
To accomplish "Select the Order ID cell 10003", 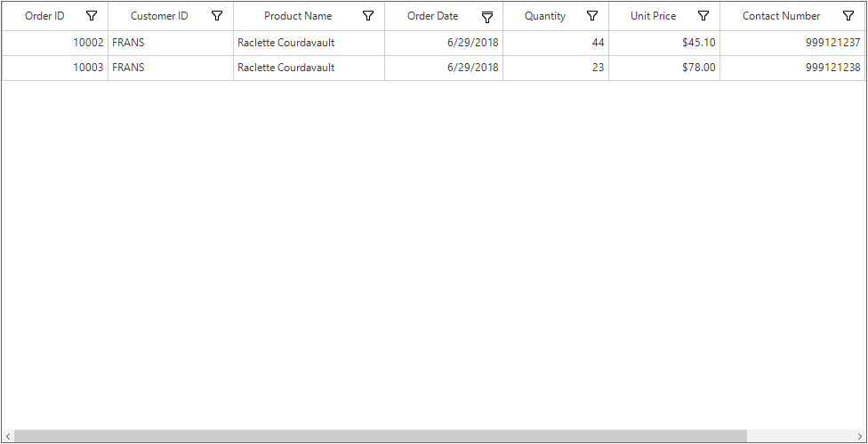I will pos(55,69).
